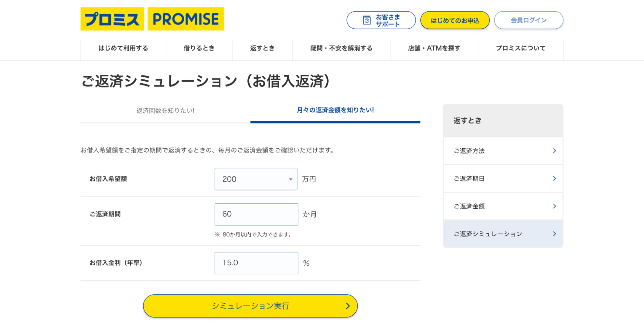644x332 pixels.
Task: Click chevron arrow beside ご返済期日
Action: 554,178
